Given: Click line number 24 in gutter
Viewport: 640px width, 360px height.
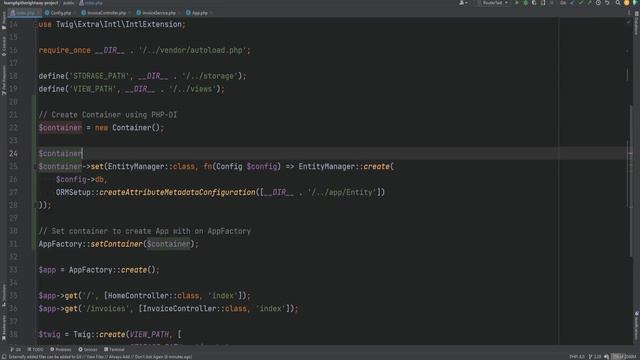Looking at the screenshot, I should [x=13, y=153].
